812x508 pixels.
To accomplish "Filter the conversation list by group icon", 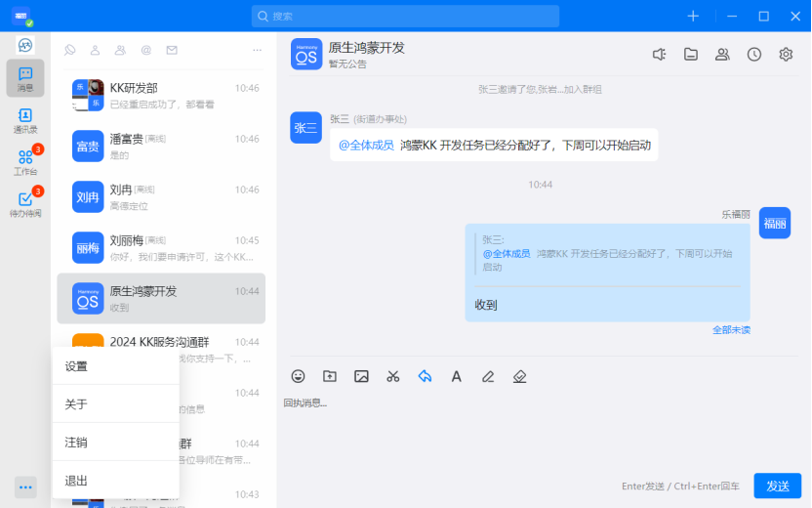I will point(120,50).
